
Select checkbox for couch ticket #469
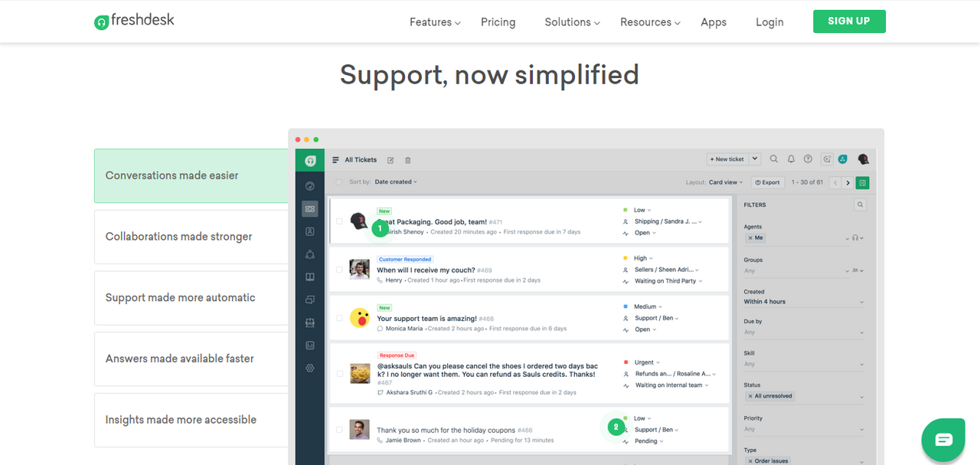(339, 270)
